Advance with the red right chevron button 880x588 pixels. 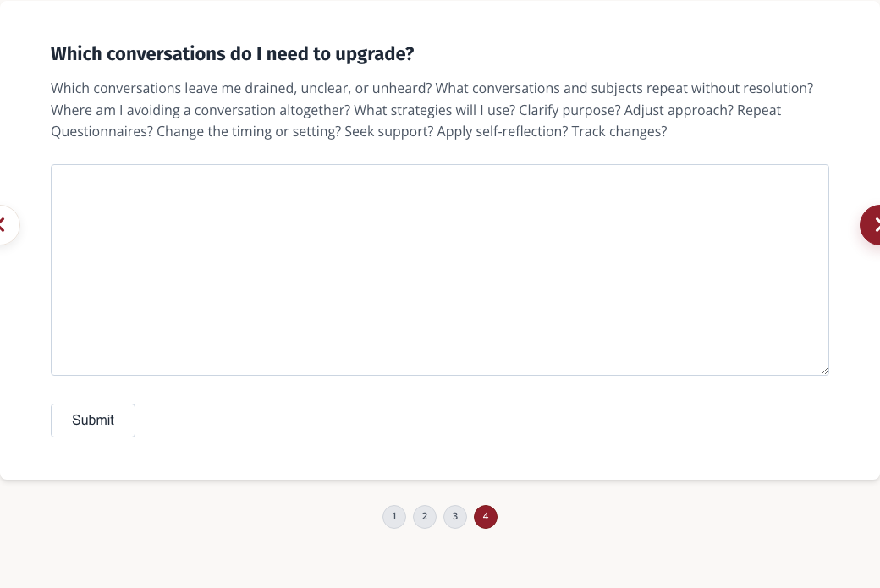[871, 225]
